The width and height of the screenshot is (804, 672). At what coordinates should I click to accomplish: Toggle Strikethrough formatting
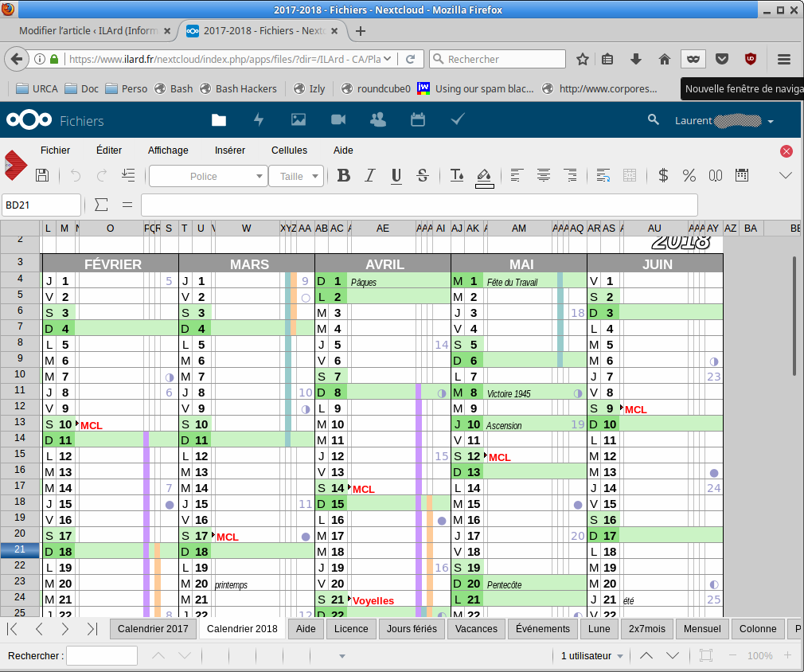(423, 175)
